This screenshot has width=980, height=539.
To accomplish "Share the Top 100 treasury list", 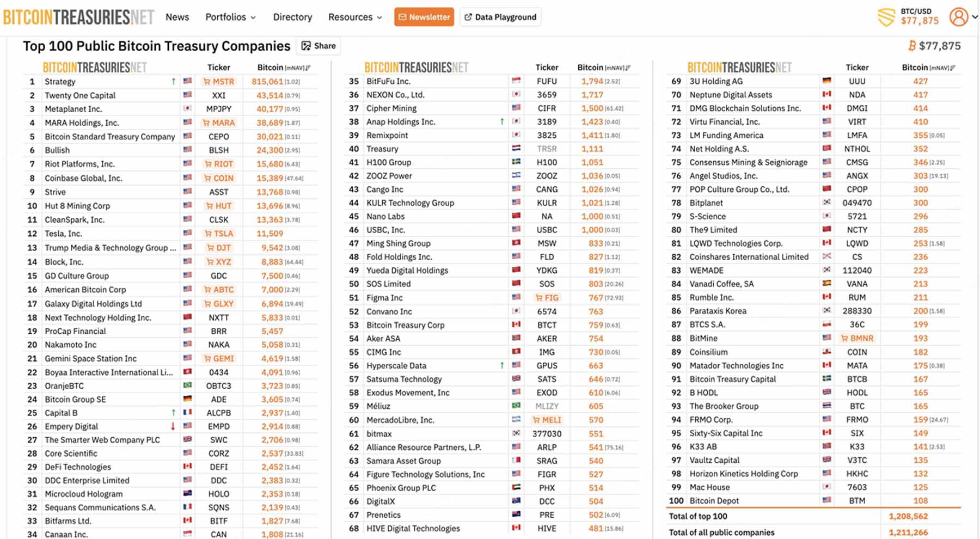I will coord(318,46).
